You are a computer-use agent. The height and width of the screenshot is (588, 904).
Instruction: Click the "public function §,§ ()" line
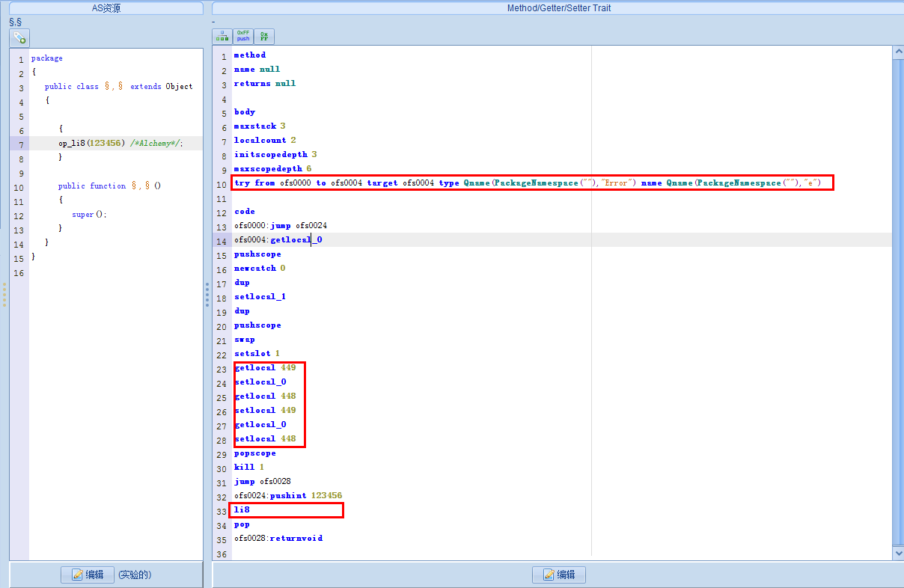point(109,186)
